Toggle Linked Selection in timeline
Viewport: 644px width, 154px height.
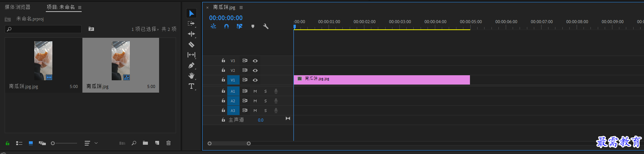[x=240, y=26]
